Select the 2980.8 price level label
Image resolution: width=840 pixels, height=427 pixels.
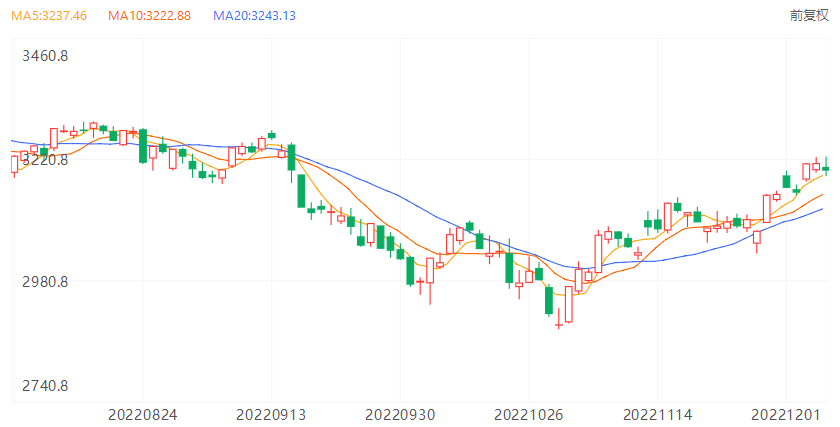[44, 282]
